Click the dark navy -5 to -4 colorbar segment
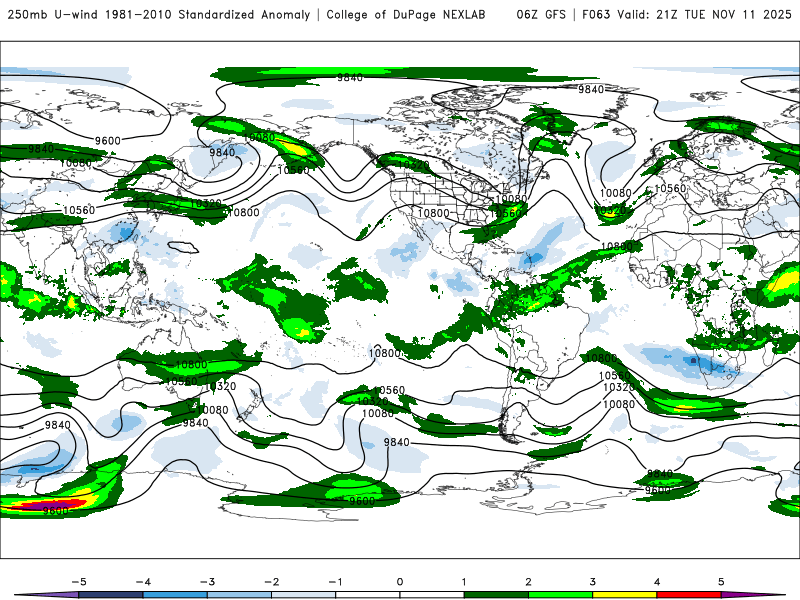This screenshot has width=800, height=600. [x=111, y=595]
